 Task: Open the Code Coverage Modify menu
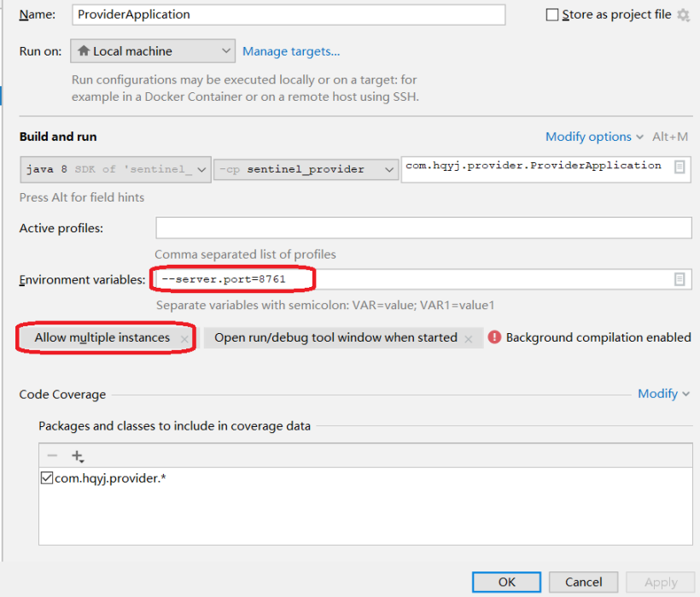tap(663, 394)
